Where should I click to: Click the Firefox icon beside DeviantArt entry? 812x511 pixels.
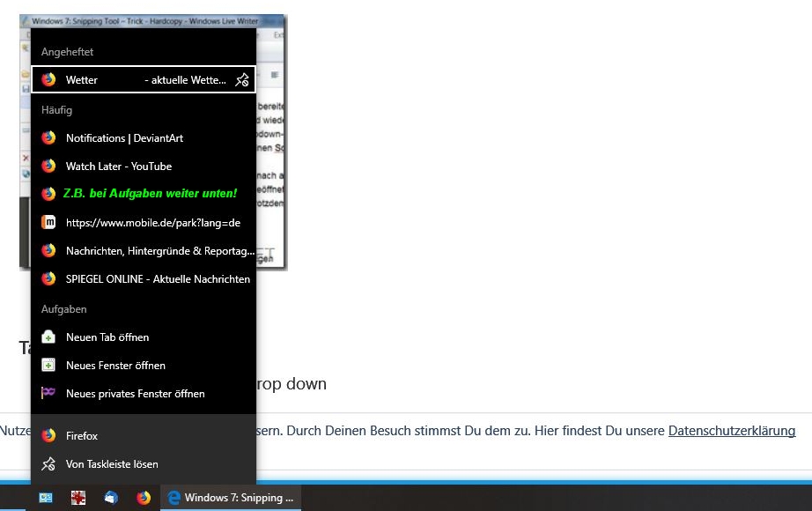pos(48,137)
